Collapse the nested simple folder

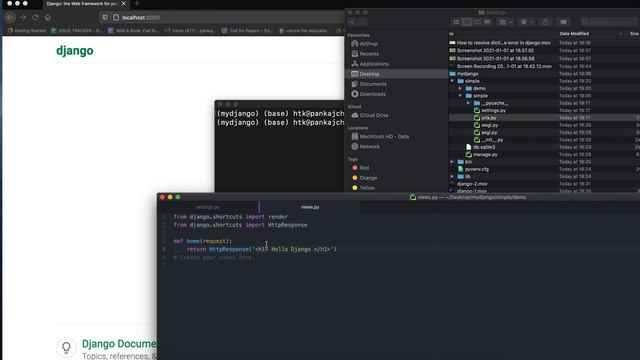[x=460, y=96]
